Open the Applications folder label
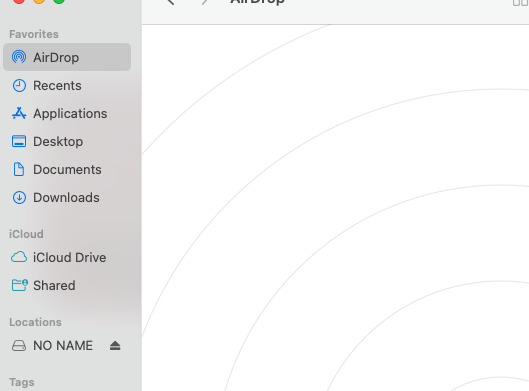The image size is (529, 391). [x=70, y=114]
